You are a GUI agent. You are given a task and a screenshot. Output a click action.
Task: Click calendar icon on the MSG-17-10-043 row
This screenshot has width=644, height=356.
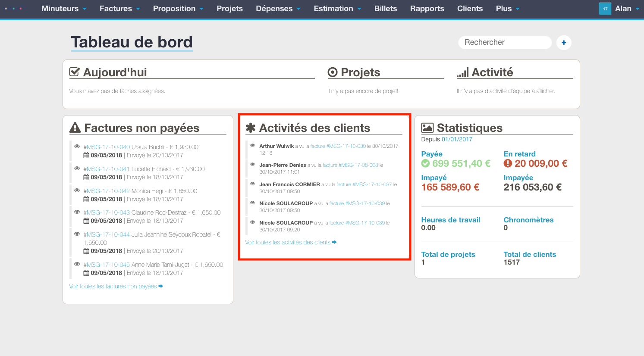86,221
